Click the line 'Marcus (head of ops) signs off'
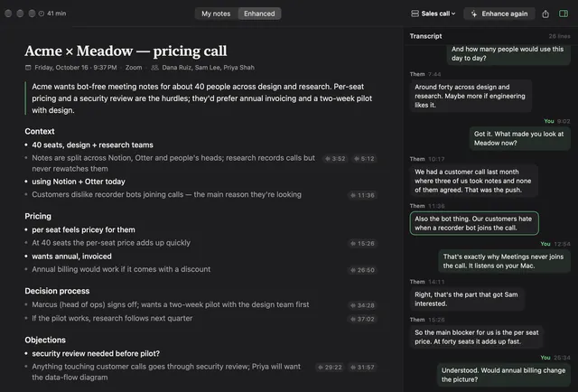This screenshot has width=578, height=392. tap(171, 304)
